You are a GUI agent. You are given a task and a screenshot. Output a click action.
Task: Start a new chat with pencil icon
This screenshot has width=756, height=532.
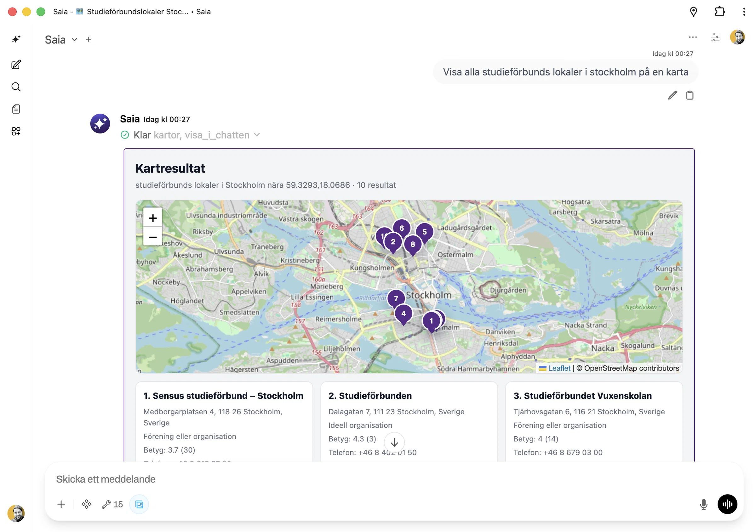pyautogui.click(x=16, y=65)
